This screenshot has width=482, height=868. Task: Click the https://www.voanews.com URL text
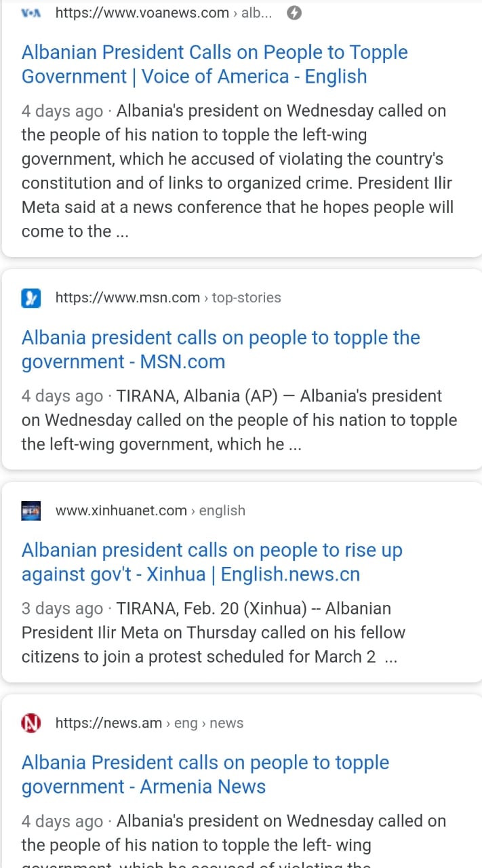pyautogui.click(x=142, y=13)
